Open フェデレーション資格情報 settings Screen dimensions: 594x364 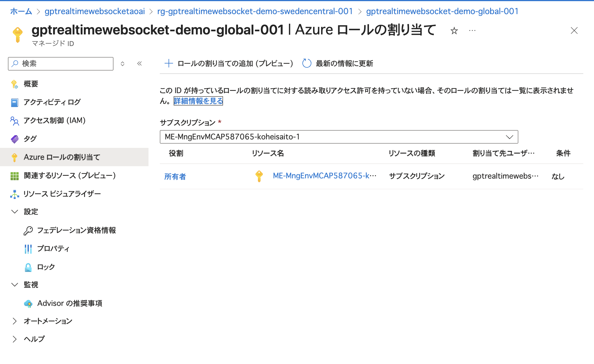pyautogui.click(x=78, y=230)
